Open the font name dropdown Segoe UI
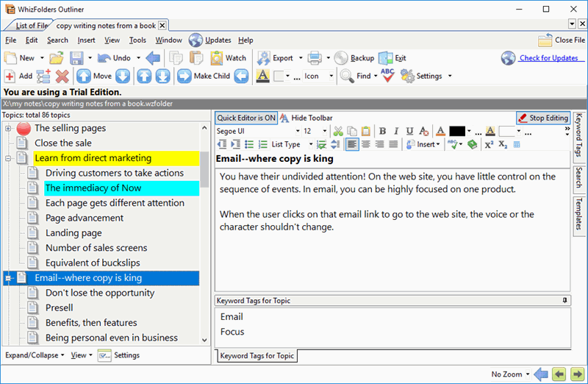The image size is (588, 384). pos(298,131)
